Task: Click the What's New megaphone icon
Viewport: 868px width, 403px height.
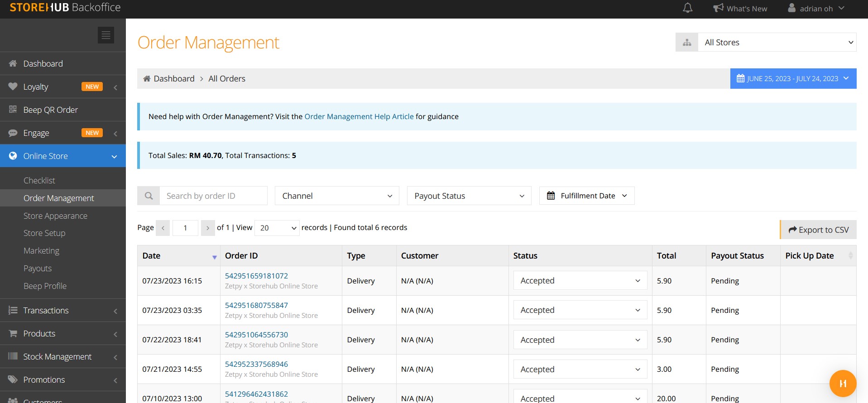Action: (718, 8)
